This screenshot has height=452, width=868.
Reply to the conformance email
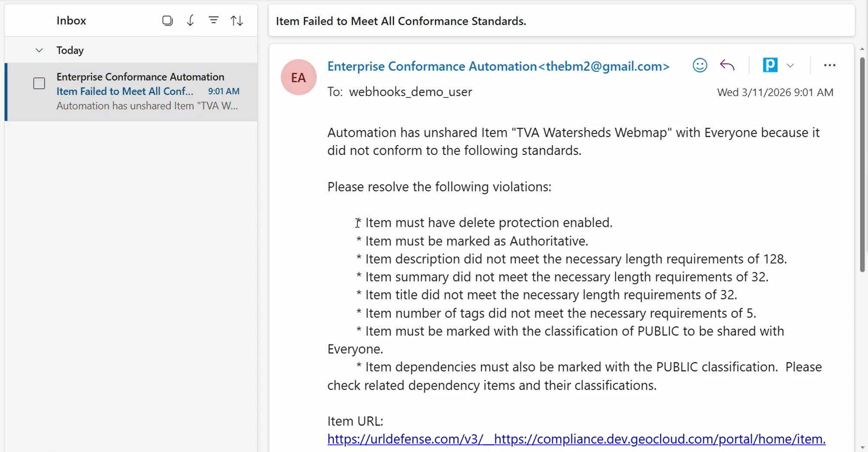[x=727, y=65]
